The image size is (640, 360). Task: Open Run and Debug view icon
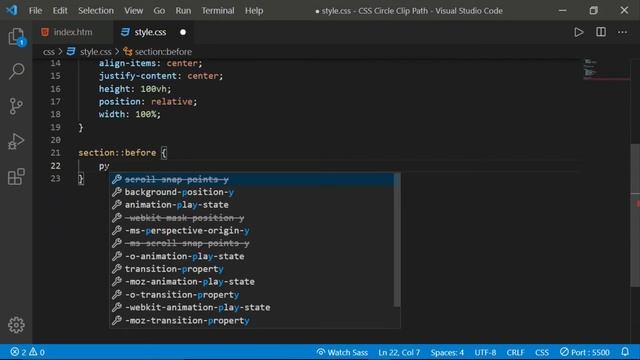(x=16, y=141)
